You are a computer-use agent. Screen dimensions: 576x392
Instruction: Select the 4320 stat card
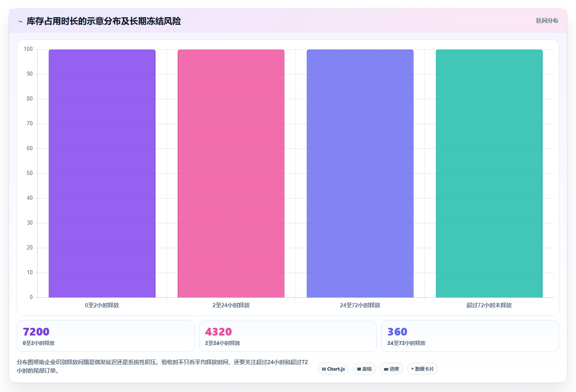pos(288,336)
